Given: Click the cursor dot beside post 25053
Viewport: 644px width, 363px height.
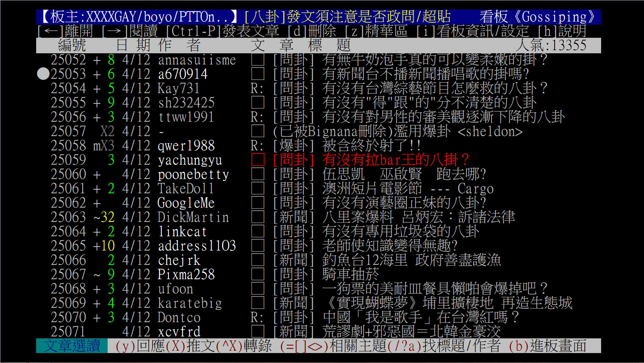Looking at the screenshot, I should 43,74.
